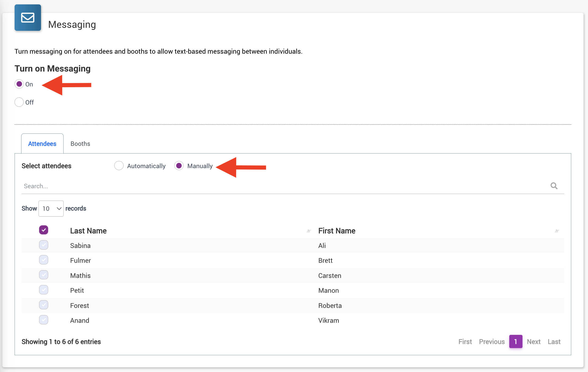588x372 pixels.
Task: Sort by First Name column arrow
Action: (x=557, y=231)
